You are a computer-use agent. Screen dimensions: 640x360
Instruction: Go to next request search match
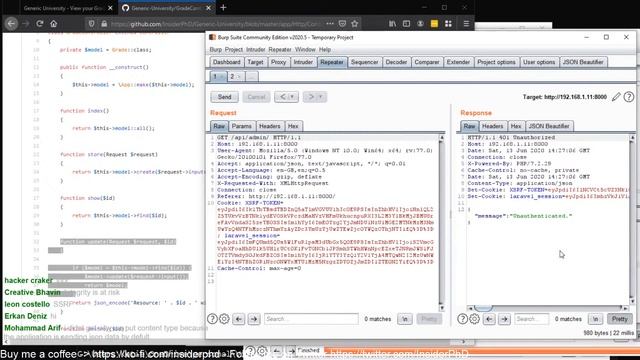coord(254,319)
